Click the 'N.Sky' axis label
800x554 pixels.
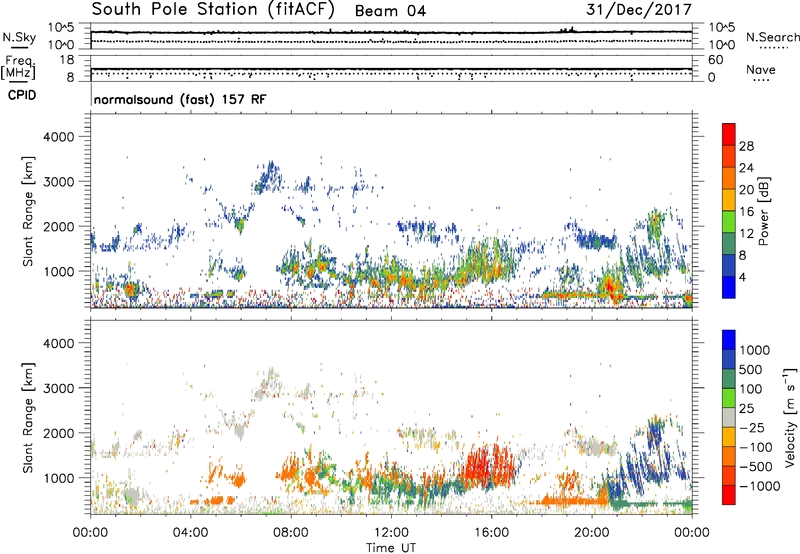point(19,37)
